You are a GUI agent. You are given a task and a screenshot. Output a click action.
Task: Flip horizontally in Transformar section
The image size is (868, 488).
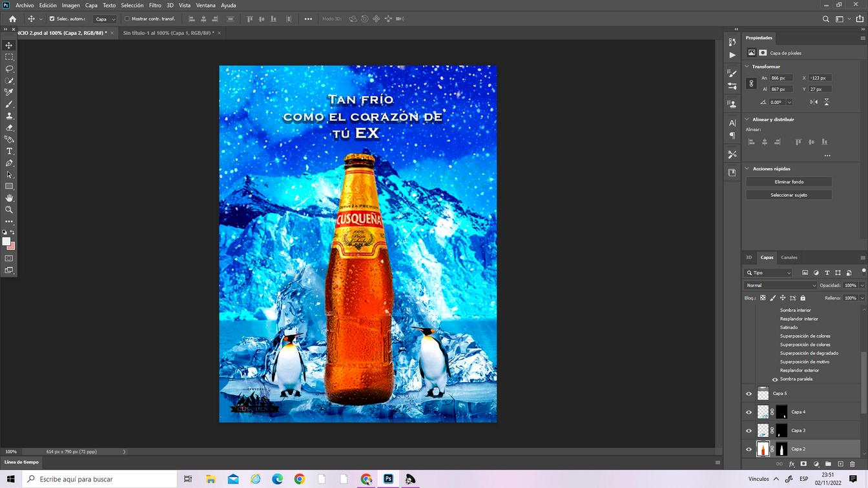click(814, 102)
